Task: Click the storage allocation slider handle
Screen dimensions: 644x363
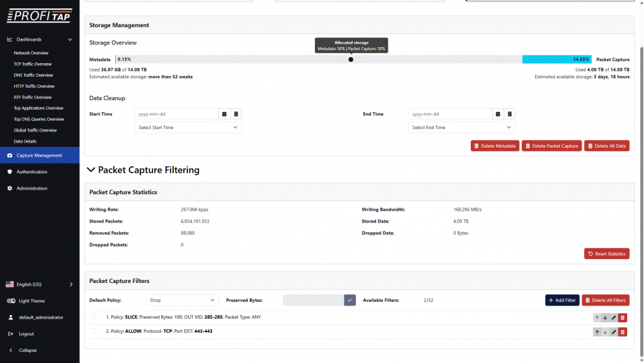Action: 351,59
